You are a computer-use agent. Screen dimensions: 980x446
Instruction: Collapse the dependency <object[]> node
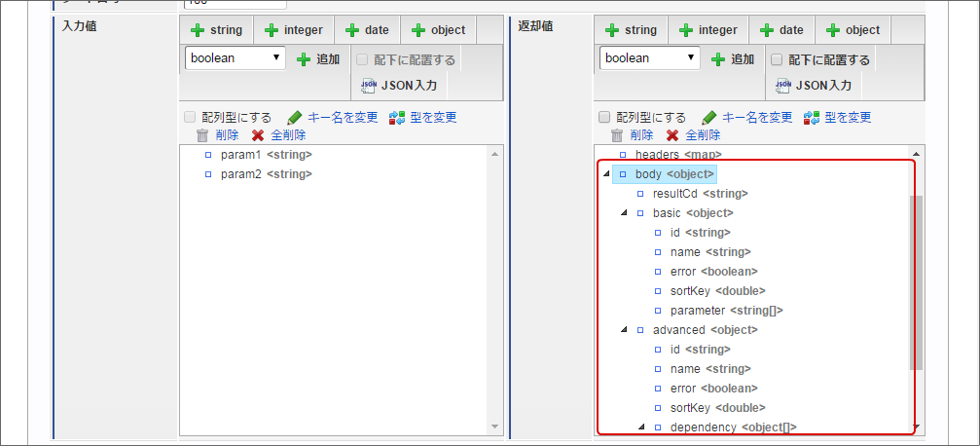click(641, 427)
